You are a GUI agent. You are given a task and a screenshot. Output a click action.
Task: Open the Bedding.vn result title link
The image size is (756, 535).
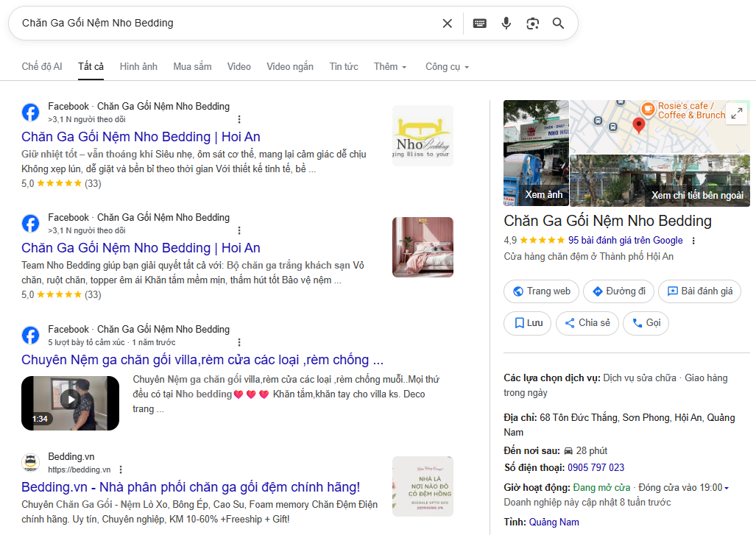click(x=190, y=487)
